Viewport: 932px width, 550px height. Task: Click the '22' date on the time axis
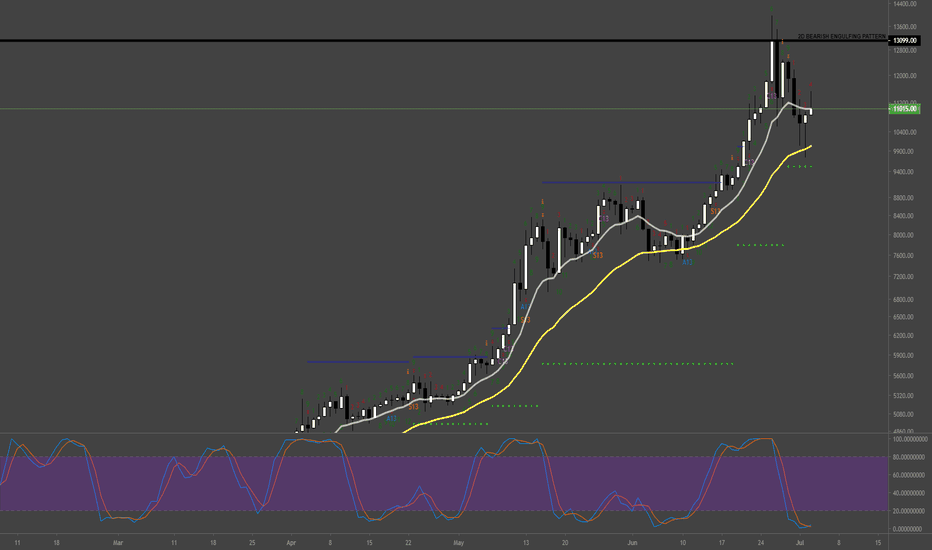coord(408,543)
